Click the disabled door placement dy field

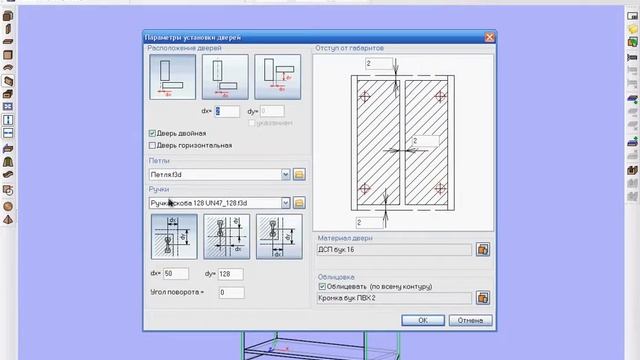pos(272,111)
